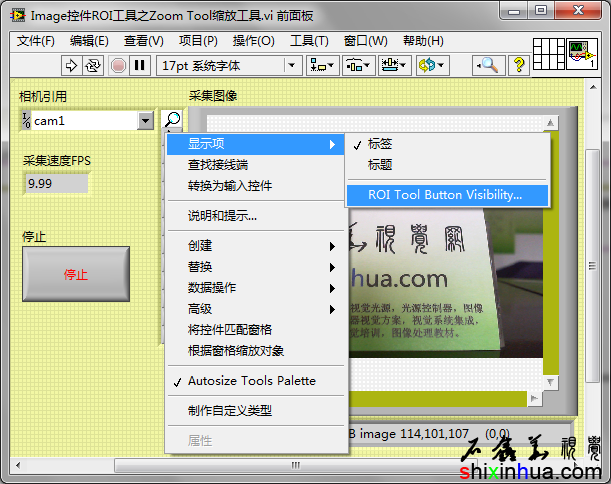This screenshot has width=611, height=484.
Task: Click the LabVIEW VI title bar icon
Action: pyautogui.click(x=18, y=15)
